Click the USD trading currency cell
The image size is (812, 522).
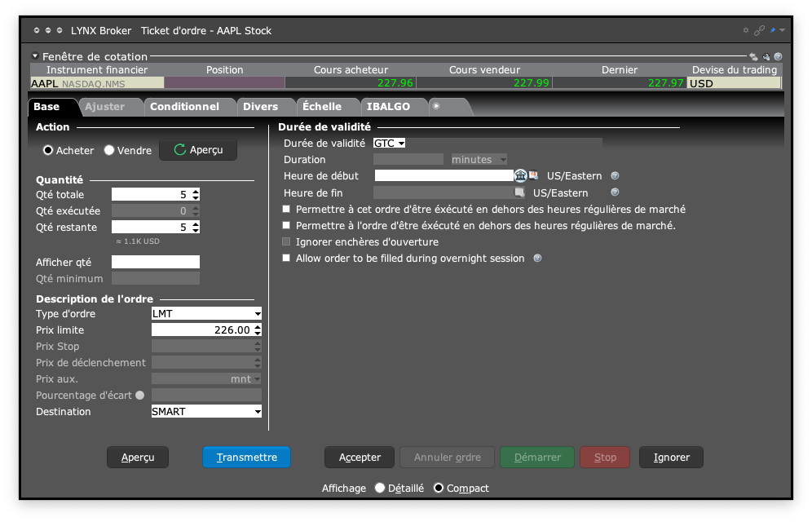734,83
